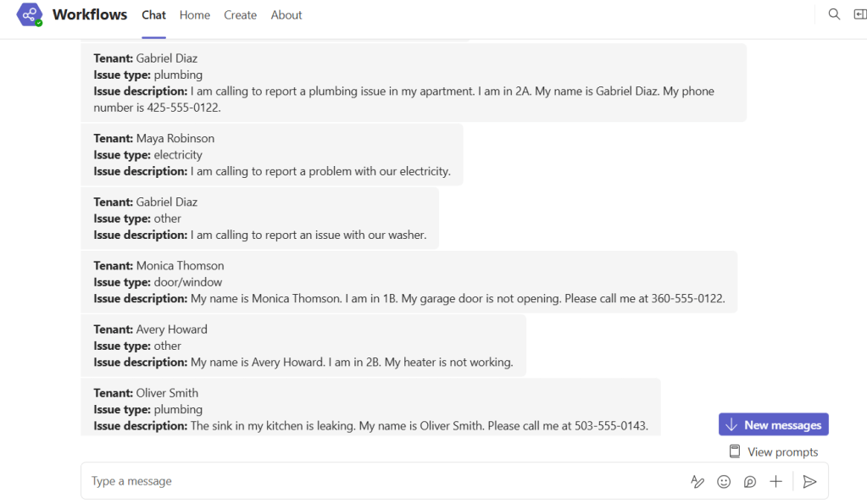Switch to the Home tab

pyautogui.click(x=194, y=14)
